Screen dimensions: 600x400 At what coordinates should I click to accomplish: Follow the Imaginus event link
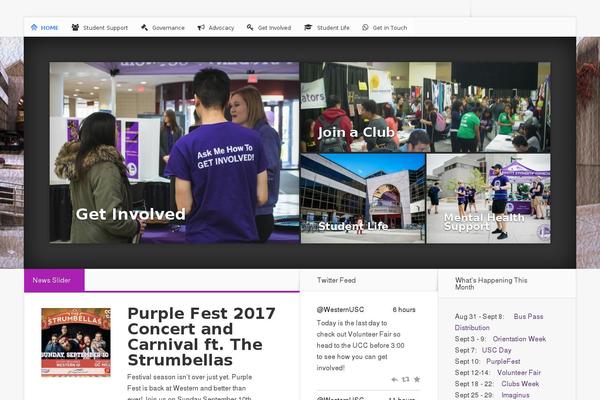(515, 395)
